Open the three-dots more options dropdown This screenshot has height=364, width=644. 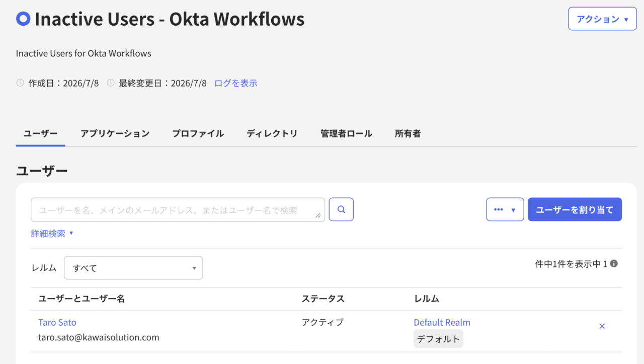(505, 209)
